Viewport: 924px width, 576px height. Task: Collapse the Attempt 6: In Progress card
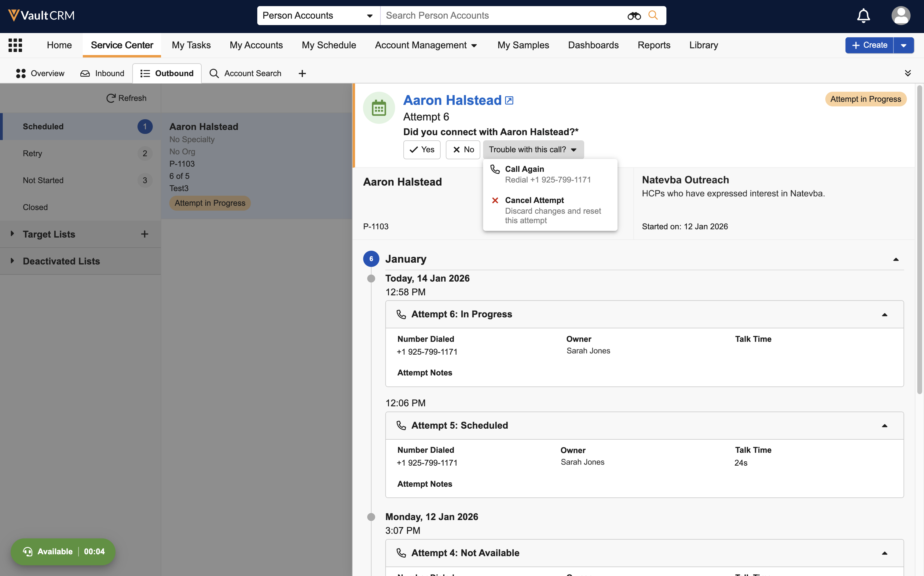(884, 315)
